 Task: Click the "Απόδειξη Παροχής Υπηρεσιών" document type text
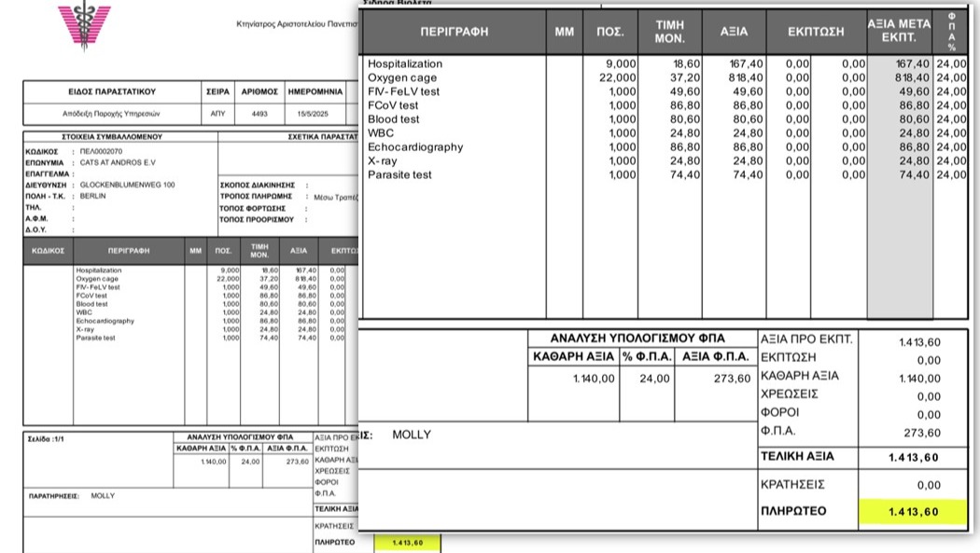pos(111,114)
